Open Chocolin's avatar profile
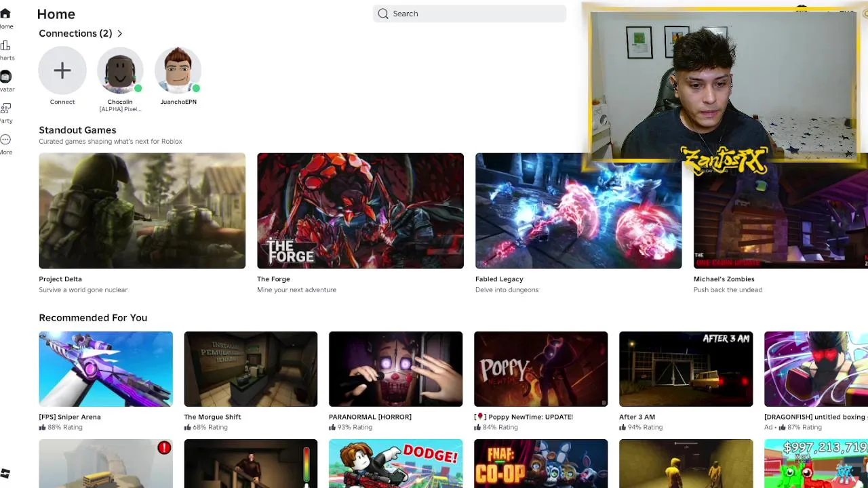This screenshot has width=868, height=488. (x=120, y=70)
